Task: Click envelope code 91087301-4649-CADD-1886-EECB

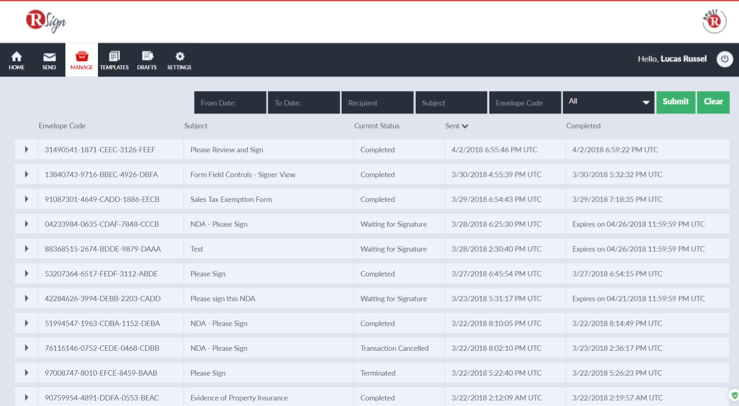Action: click(102, 199)
